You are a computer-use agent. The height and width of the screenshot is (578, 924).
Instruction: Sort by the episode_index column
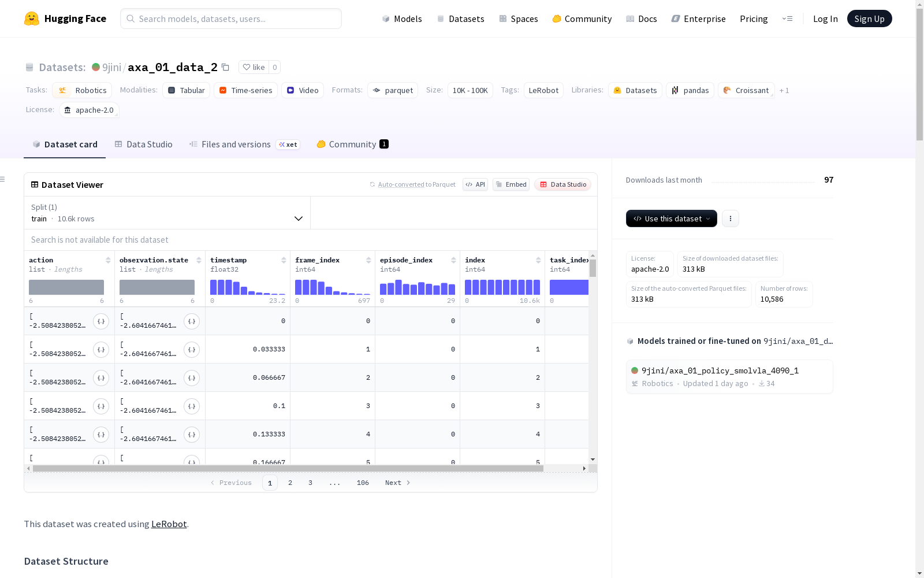pyautogui.click(x=453, y=260)
